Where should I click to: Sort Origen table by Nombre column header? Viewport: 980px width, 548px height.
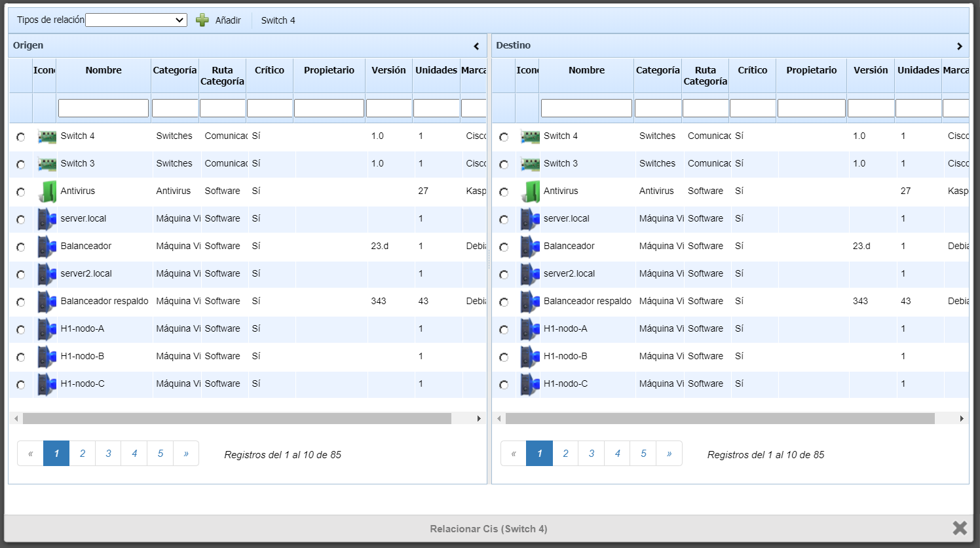point(104,70)
